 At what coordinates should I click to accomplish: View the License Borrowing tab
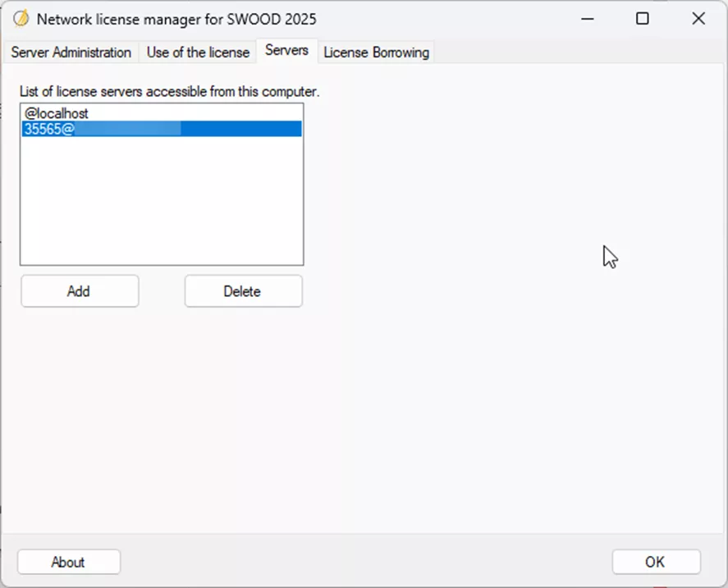click(376, 52)
